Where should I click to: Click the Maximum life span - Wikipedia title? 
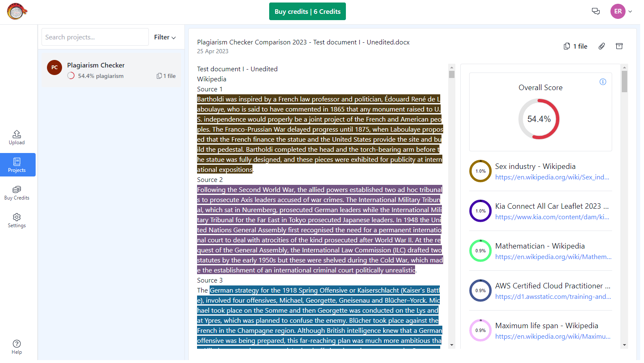[547, 326]
